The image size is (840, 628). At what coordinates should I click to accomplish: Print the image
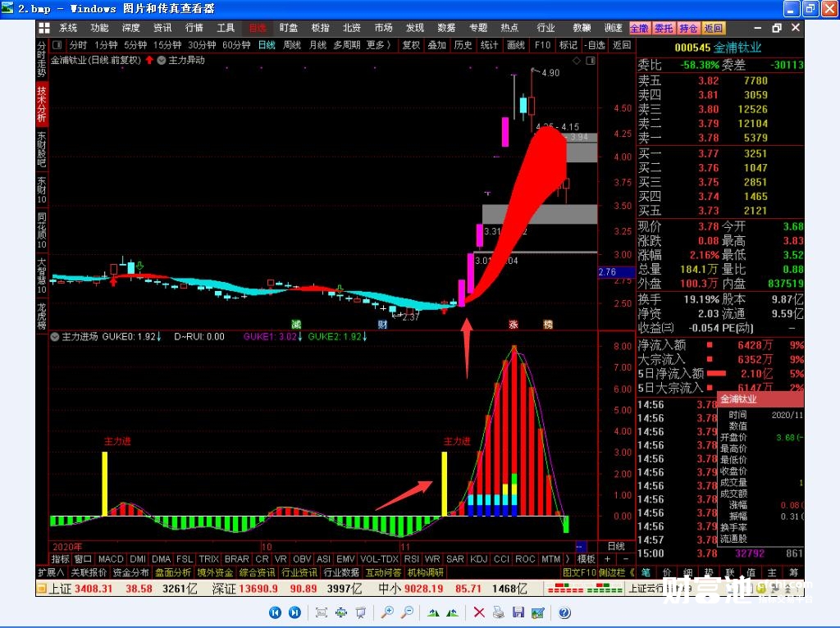coord(498,612)
